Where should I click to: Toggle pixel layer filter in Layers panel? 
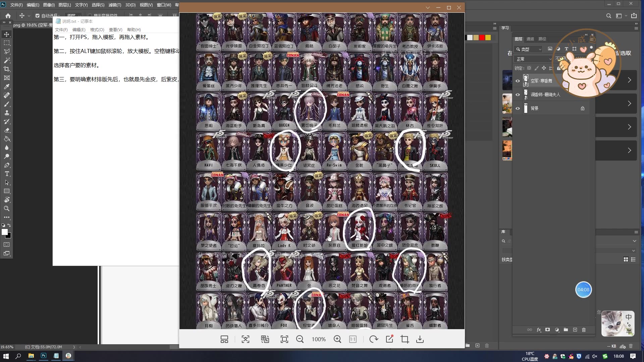(550, 49)
